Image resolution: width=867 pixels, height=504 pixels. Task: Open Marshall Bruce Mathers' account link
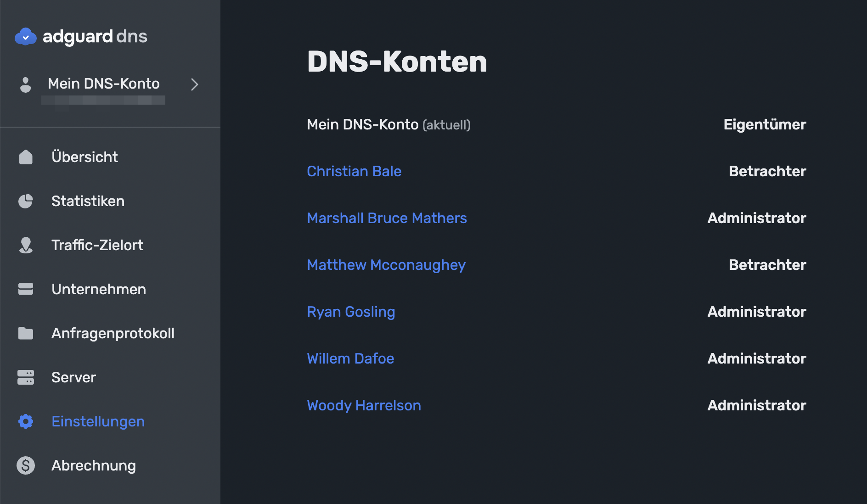(x=387, y=218)
